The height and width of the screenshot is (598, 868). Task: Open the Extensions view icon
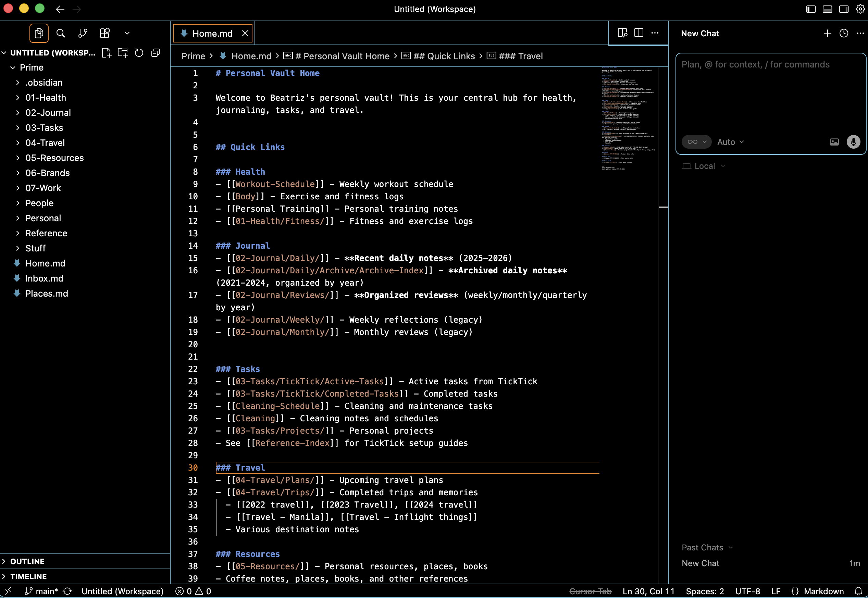pos(105,33)
